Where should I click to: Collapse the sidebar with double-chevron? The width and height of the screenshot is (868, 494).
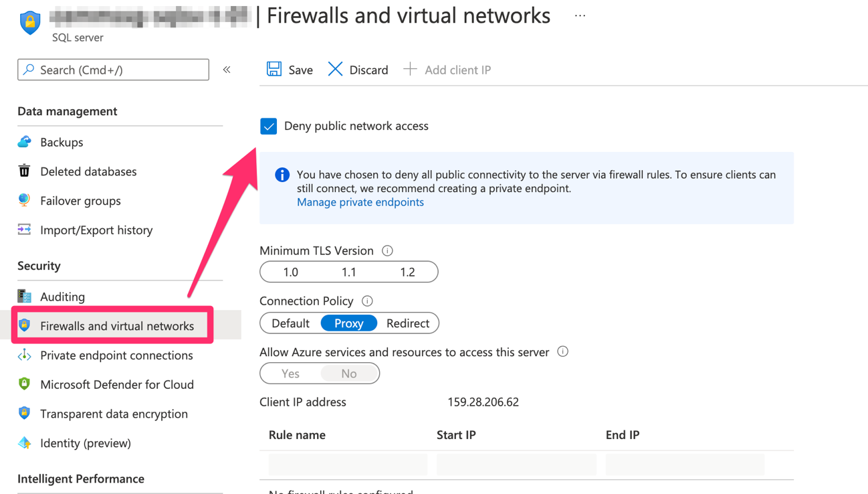[227, 70]
